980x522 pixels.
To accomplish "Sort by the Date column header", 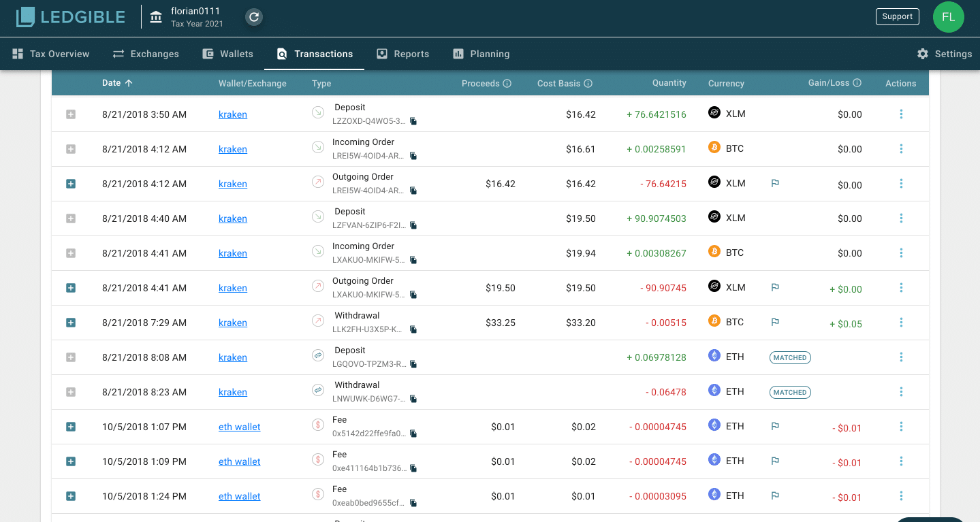I will [117, 83].
